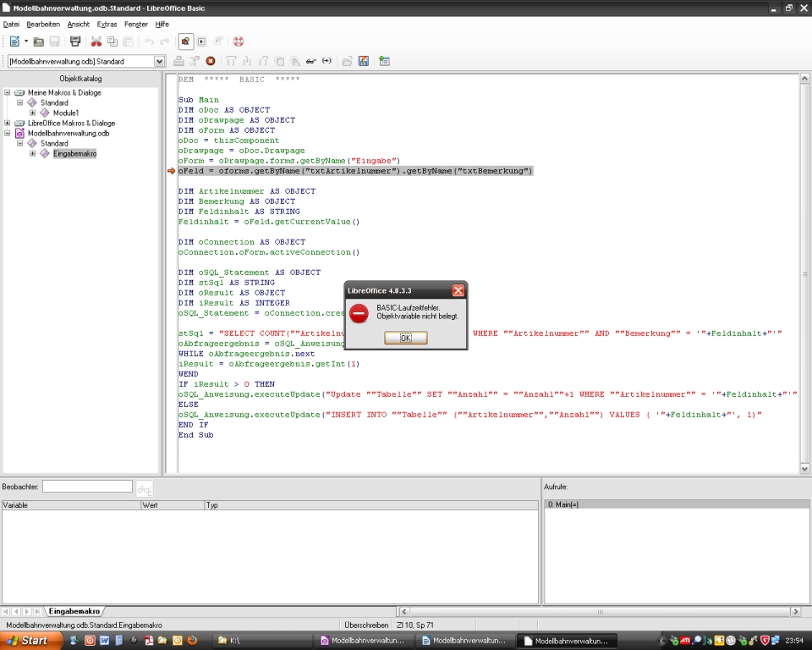Open the Bearbeiten menu
This screenshot has height=650, width=812.
43,25
